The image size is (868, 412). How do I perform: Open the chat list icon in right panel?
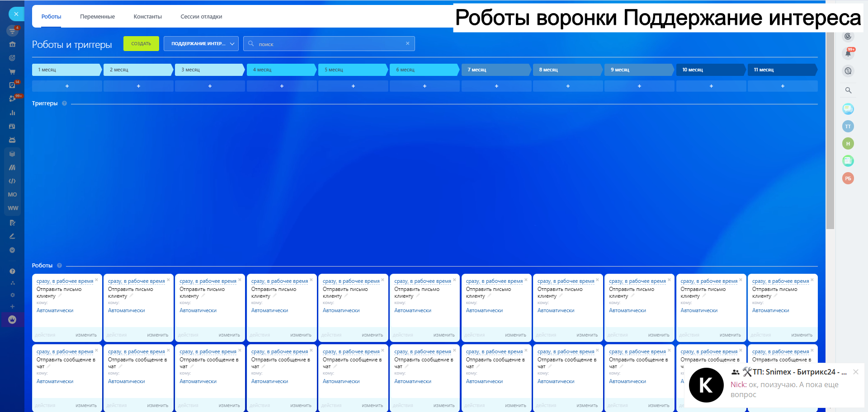848,71
